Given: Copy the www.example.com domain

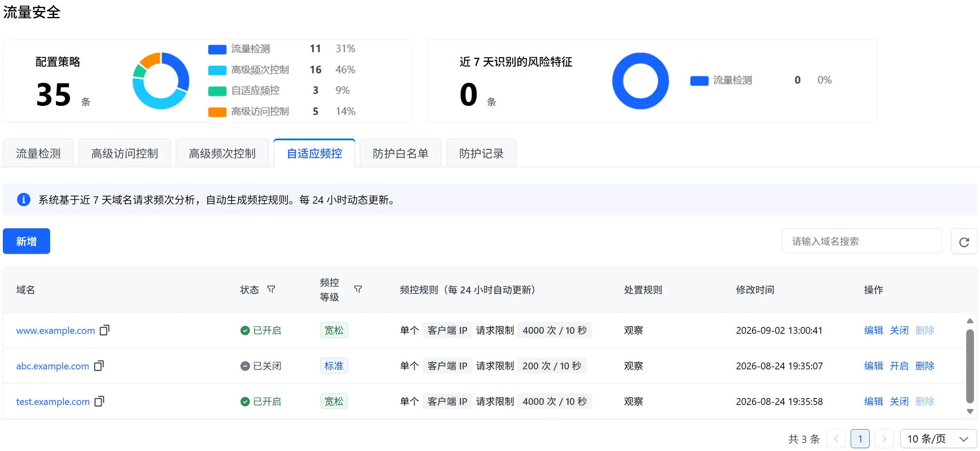Looking at the screenshot, I should [105, 330].
